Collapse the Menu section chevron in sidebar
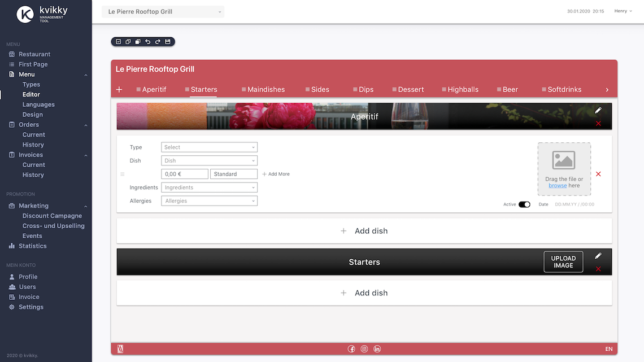This screenshot has width=644, height=362. (86, 75)
